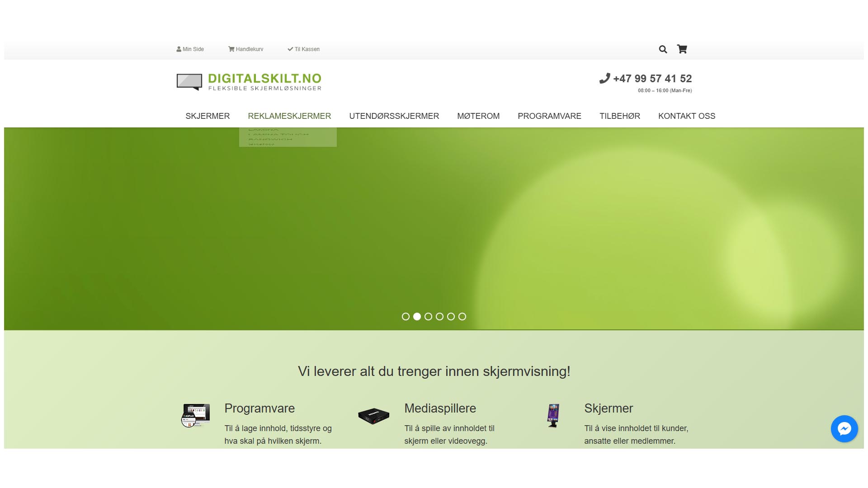Click the green hero slideshow banner
This screenshot has width=868, height=488.
[434, 229]
